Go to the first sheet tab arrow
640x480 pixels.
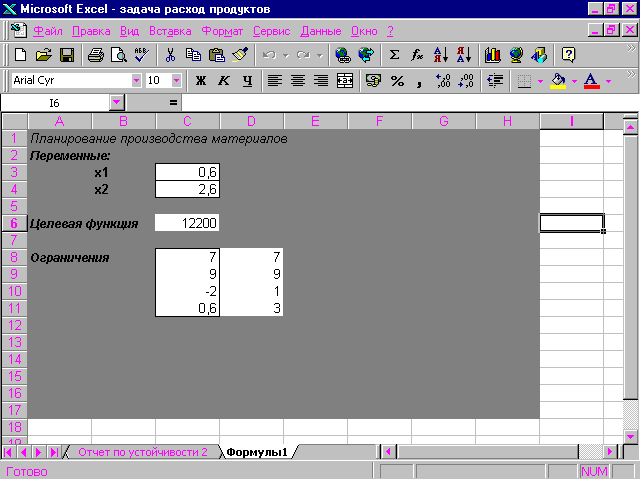8,452
